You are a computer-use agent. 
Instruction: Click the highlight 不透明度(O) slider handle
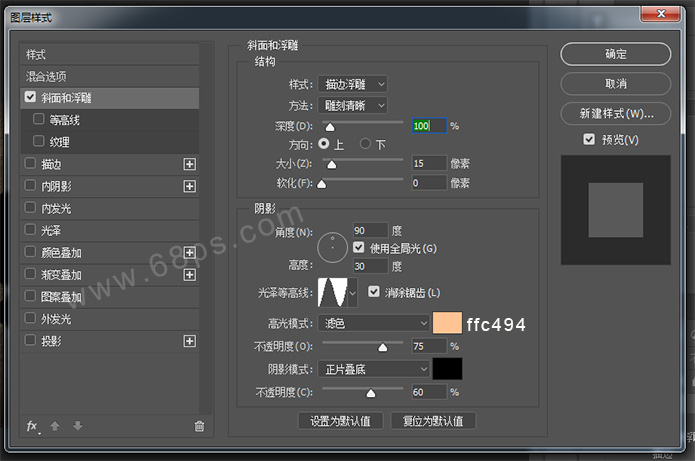[383, 348]
